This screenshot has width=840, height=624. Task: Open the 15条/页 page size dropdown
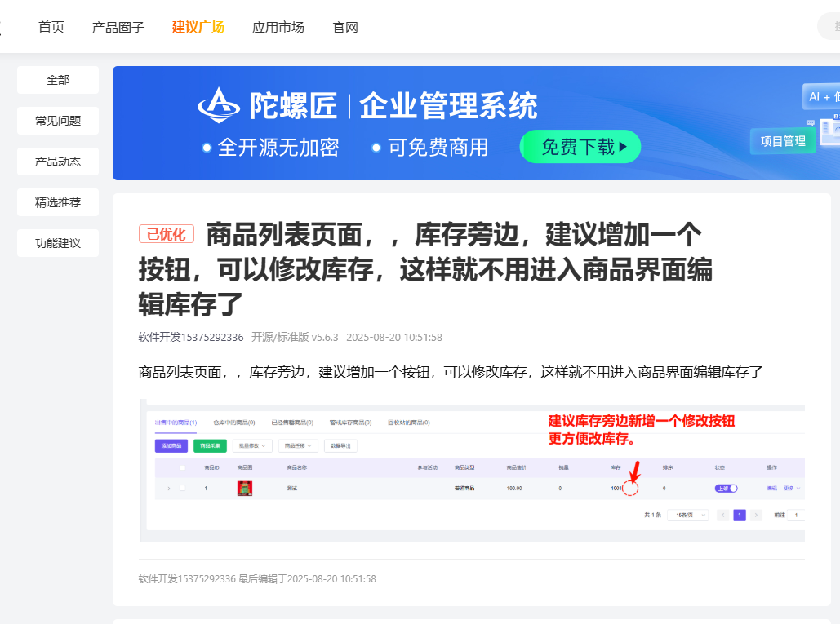click(687, 515)
